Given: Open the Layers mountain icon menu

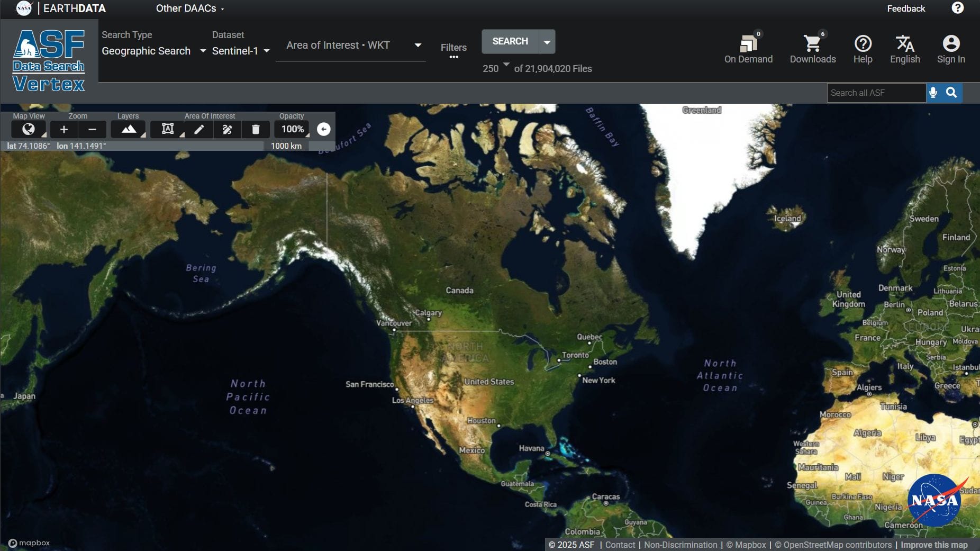Looking at the screenshot, I should click(x=129, y=129).
